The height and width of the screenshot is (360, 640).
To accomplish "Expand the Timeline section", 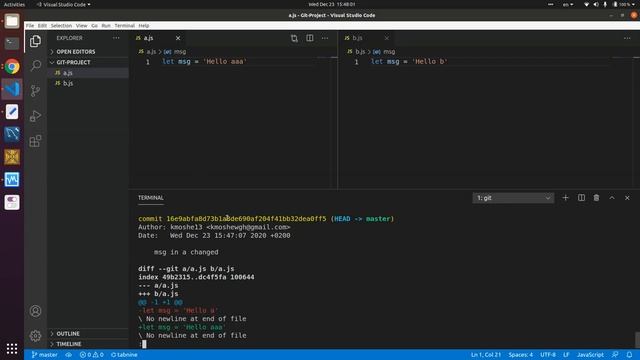I will (x=88, y=344).
